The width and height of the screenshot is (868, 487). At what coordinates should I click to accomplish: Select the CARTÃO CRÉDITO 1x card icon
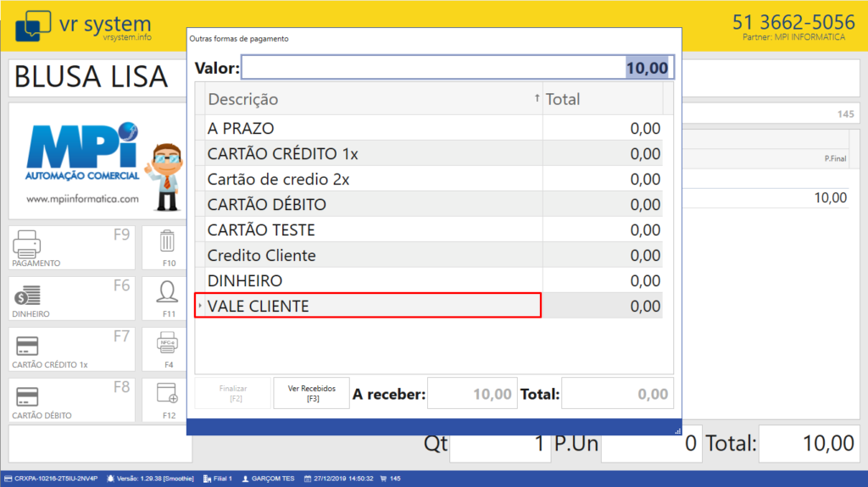[27, 346]
